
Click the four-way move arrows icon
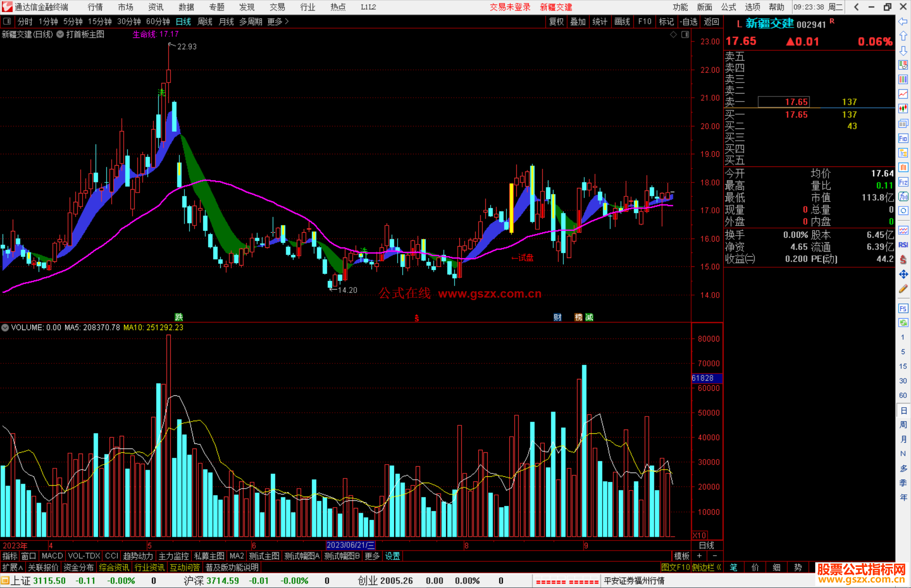pyautogui.click(x=903, y=274)
